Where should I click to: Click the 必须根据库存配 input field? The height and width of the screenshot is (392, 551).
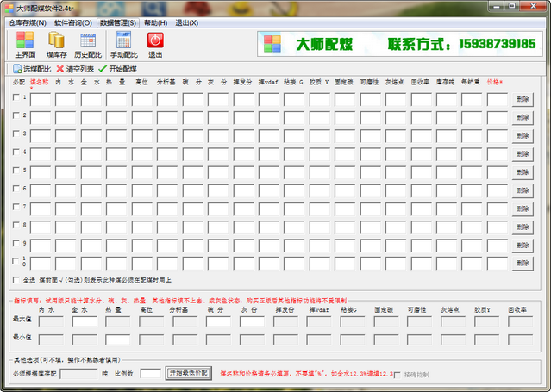click(78, 374)
